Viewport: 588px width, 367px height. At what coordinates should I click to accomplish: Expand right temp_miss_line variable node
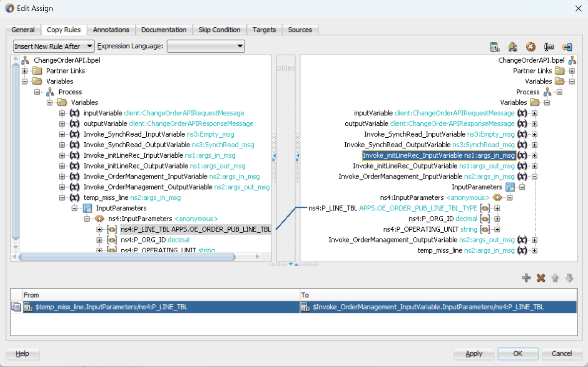tap(534, 251)
